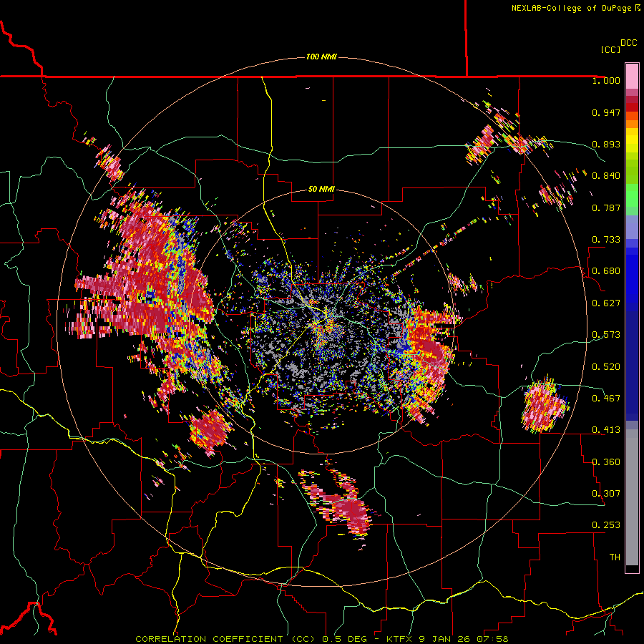This screenshot has width=644, height=644.
Task: Click the 0.787 scale value
Action: (x=606, y=208)
